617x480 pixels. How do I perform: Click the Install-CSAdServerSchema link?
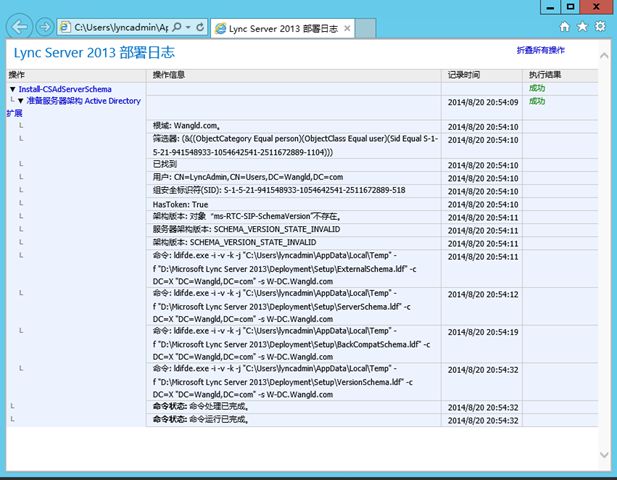(x=65, y=89)
